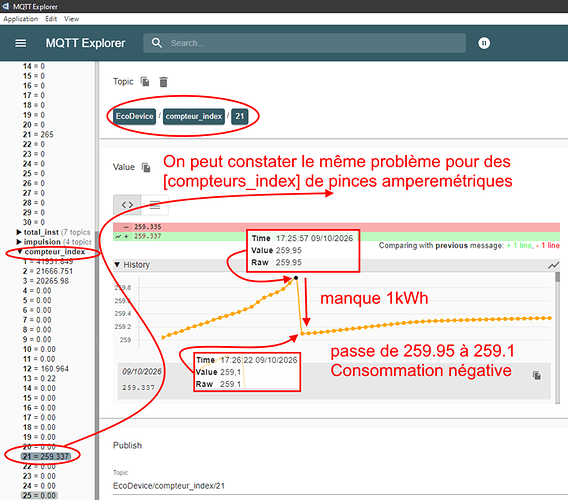The height and width of the screenshot is (500, 568).
Task: Select tree item 2 = 21666.751
Action: tap(48, 271)
